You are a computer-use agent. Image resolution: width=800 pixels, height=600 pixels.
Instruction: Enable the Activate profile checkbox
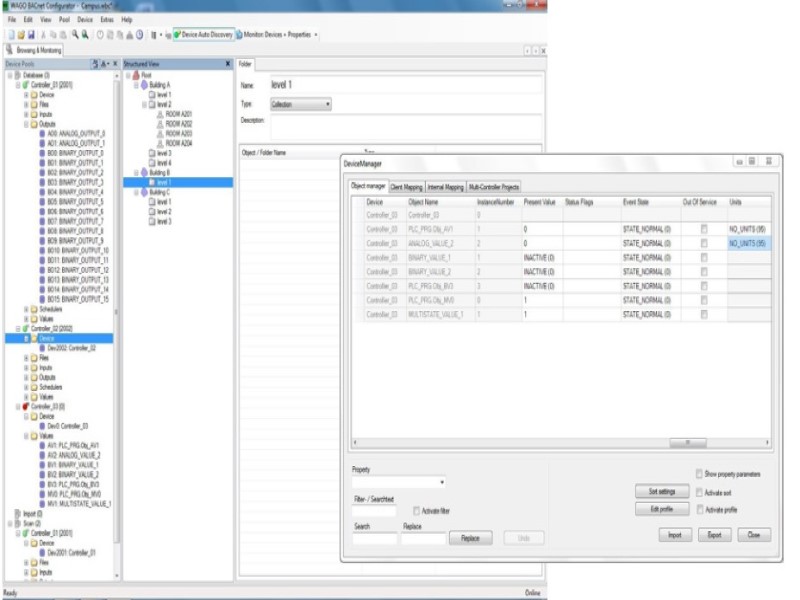700,509
